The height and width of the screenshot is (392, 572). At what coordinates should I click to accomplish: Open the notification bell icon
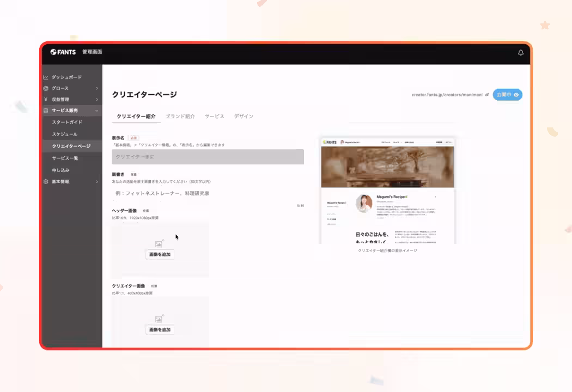point(521,52)
